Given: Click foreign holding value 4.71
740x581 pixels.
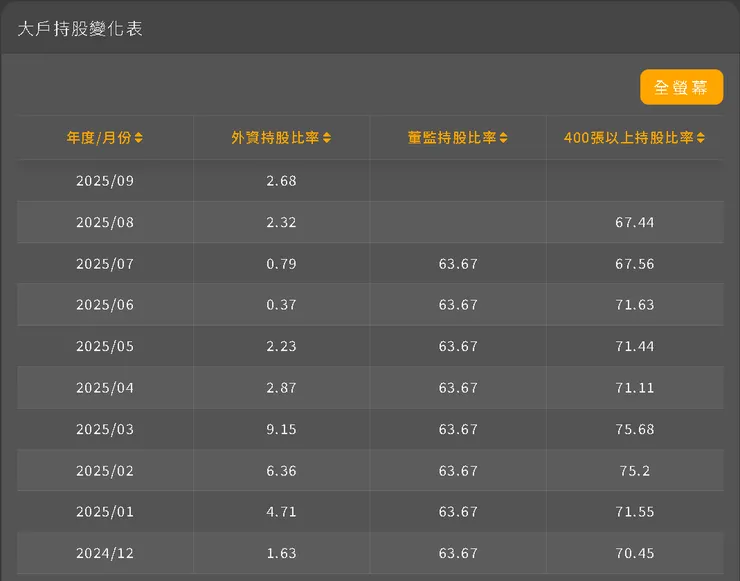Looking at the screenshot, I should pos(281,512).
